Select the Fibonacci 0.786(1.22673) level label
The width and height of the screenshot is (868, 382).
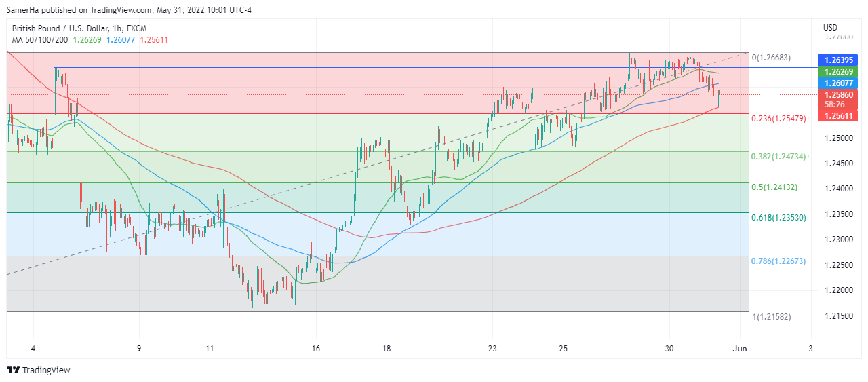778,261
